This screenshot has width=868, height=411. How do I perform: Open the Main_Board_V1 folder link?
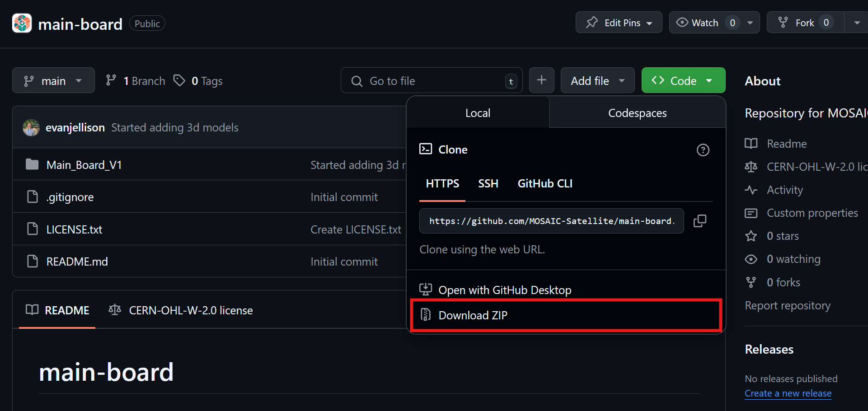point(84,165)
